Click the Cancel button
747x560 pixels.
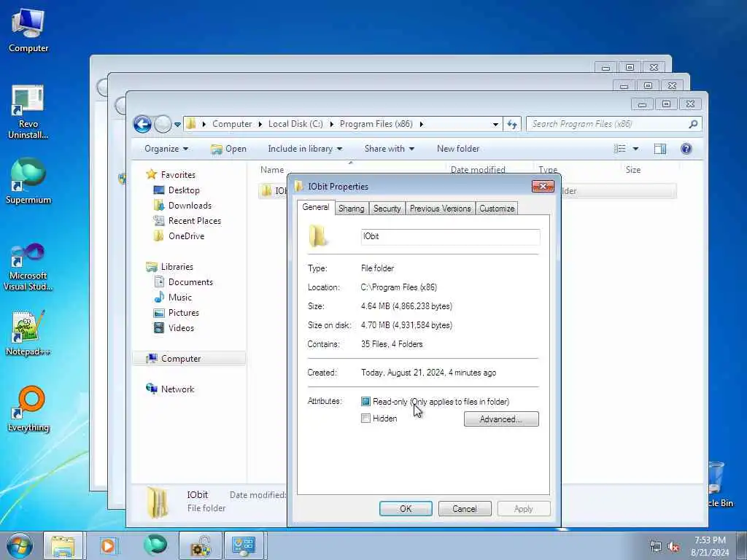tap(465, 508)
